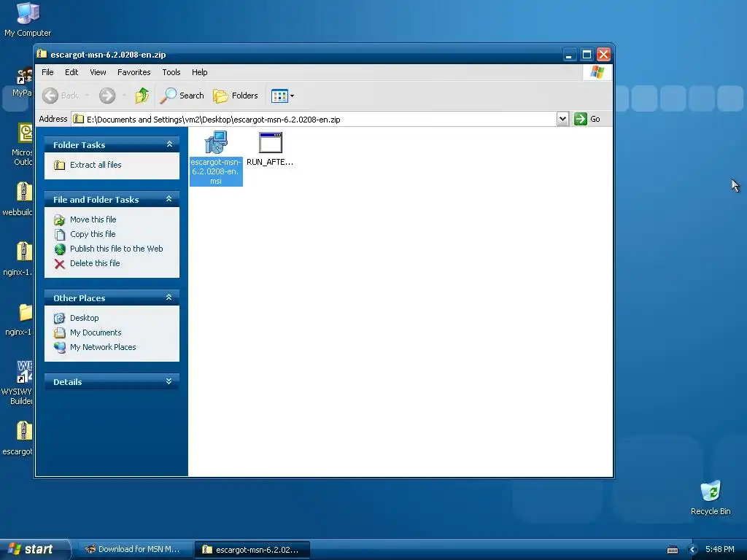Close the escargot zip window
This screenshot has height=560, width=747.
point(603,54)
